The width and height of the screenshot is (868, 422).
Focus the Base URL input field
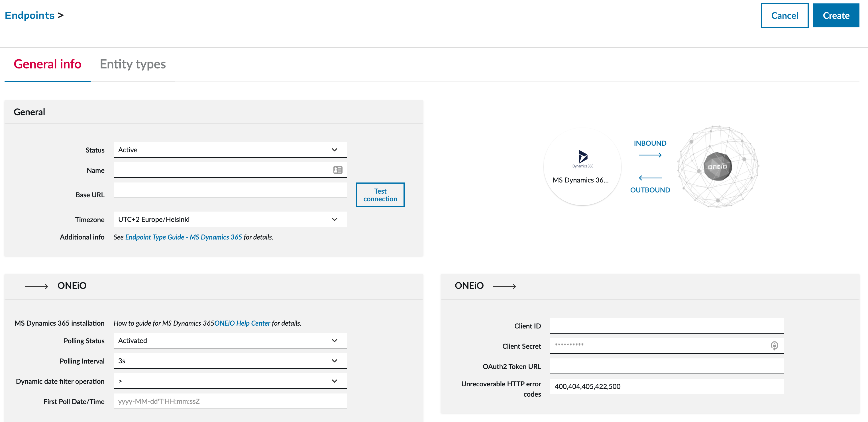pos(230,190)
